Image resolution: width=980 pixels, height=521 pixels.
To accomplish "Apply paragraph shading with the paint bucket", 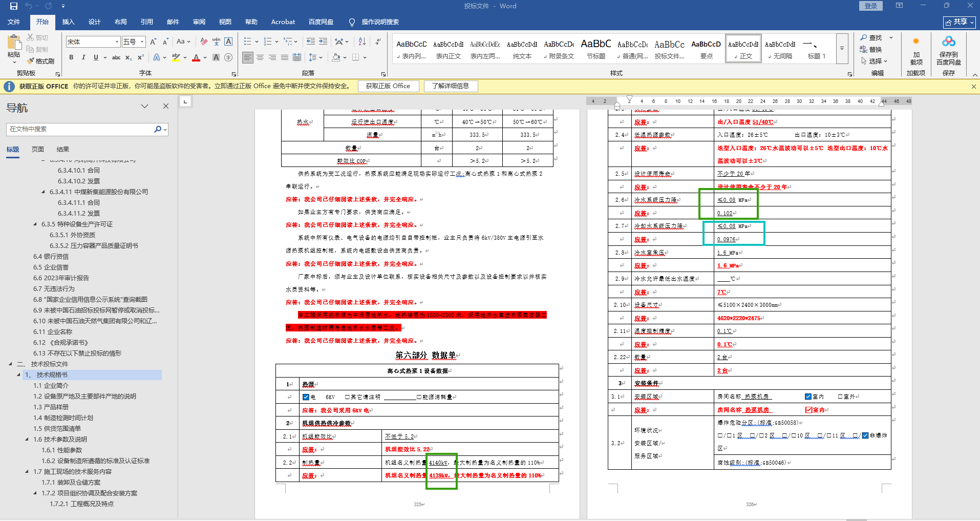I will point(336,57).
